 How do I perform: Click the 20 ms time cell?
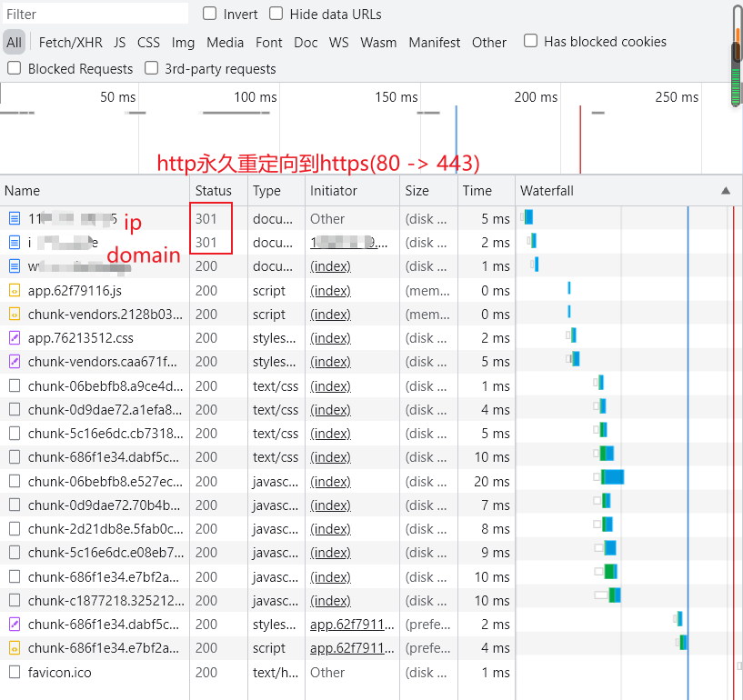click(x=492, y=482)
